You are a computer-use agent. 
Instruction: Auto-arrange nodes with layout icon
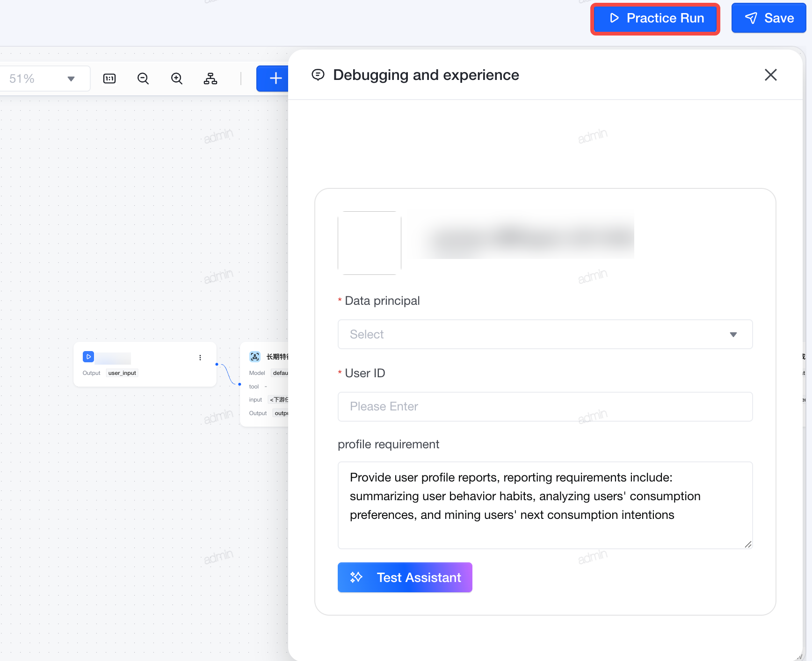(x=210, y=79)
